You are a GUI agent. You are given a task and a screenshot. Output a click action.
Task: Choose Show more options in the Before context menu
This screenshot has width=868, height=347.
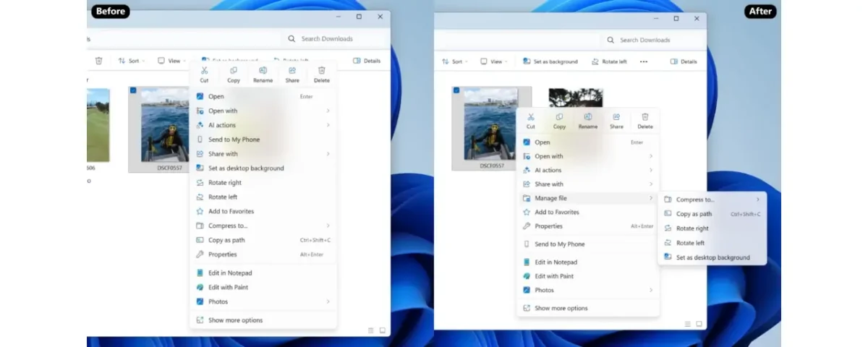[x=263, y=320]
